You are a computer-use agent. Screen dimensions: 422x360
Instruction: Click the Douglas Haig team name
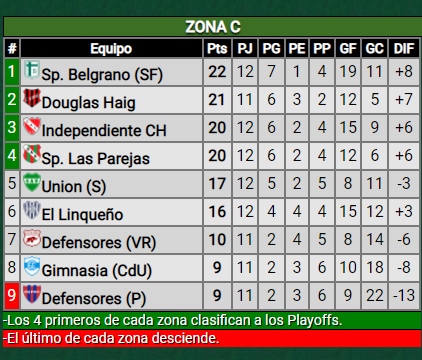[89, 102]
